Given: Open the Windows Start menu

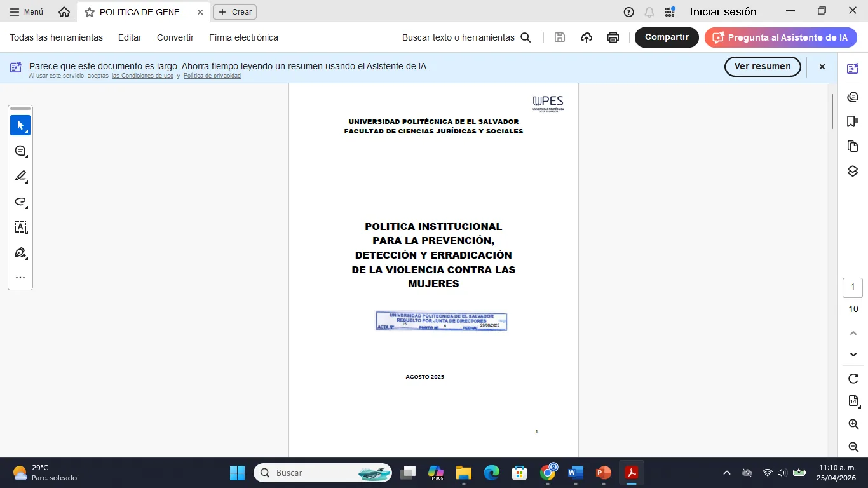Looking at the screenshot, I should click(x=237, y=473).
